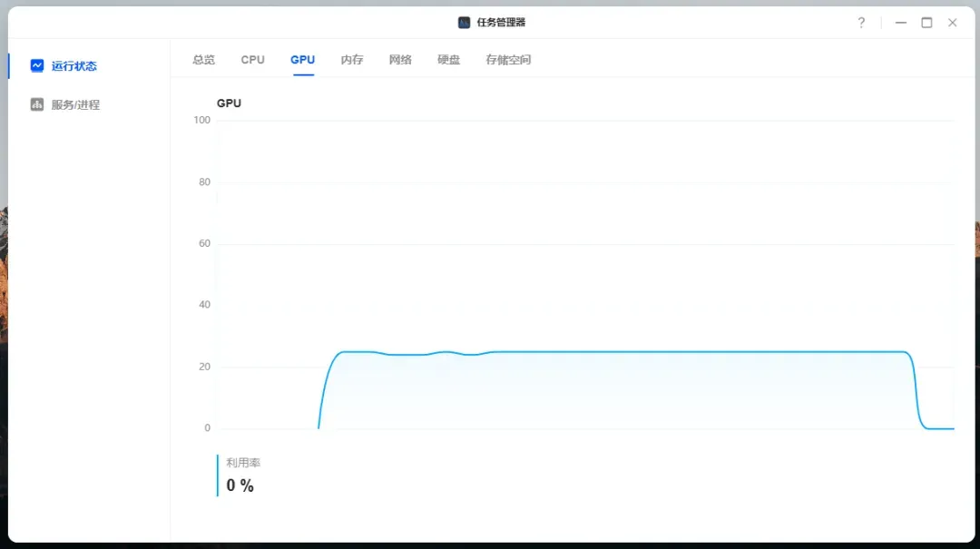Select the active GPU tab

coord(303,60)
